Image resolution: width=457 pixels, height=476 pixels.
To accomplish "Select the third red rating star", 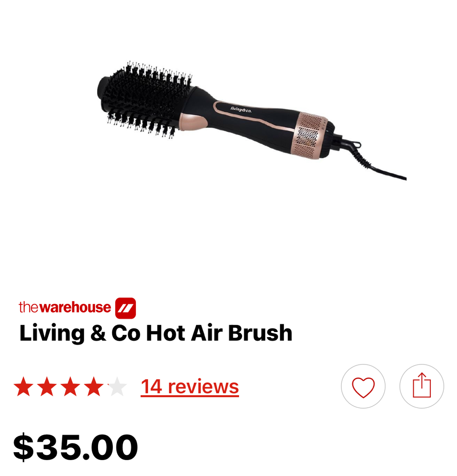I will (x=70, y=387).
